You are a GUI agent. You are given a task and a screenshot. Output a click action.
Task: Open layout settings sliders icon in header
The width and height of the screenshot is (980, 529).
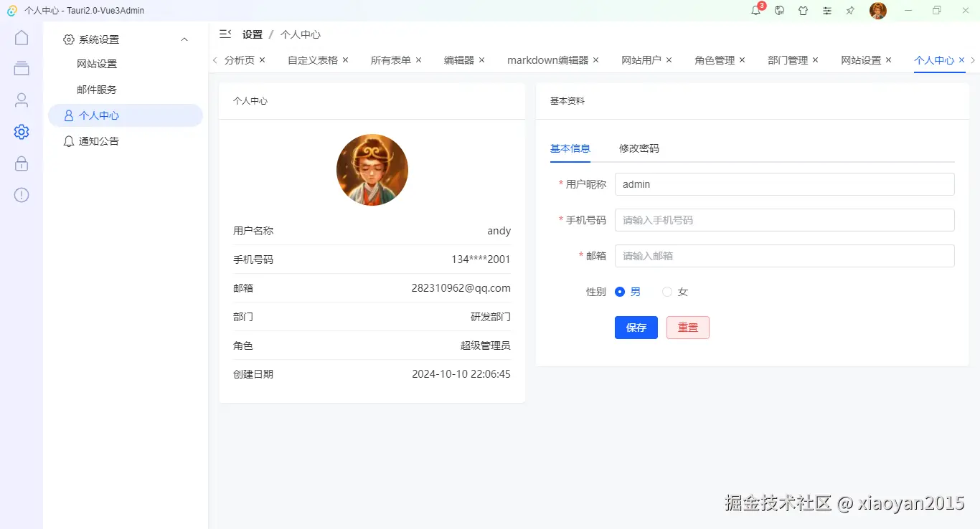pos(826,11)
